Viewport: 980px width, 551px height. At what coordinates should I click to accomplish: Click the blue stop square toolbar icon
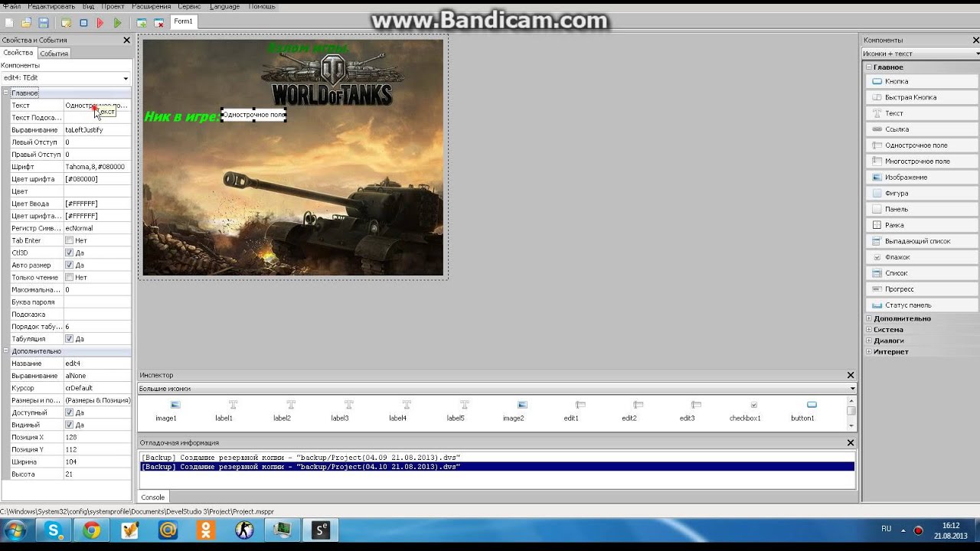point(83,23)
